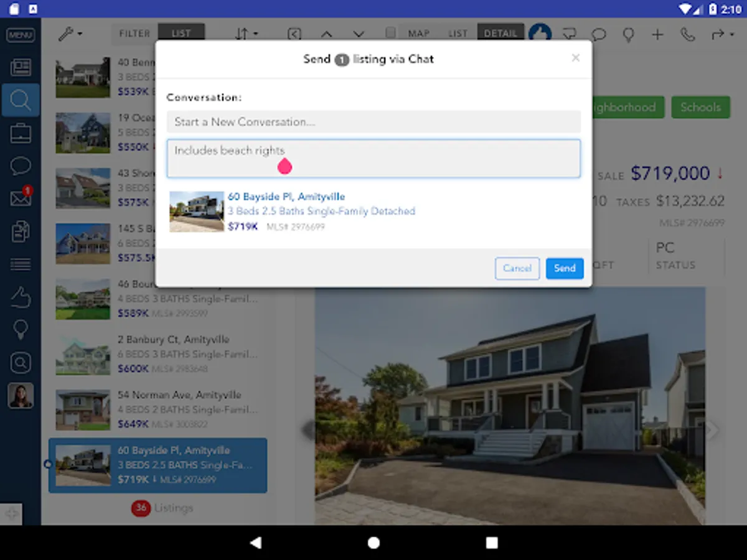Viewport: 747px width, 560px height.
Task: Open the thumbs-up sidebar icon
Action: coord(21,297)
